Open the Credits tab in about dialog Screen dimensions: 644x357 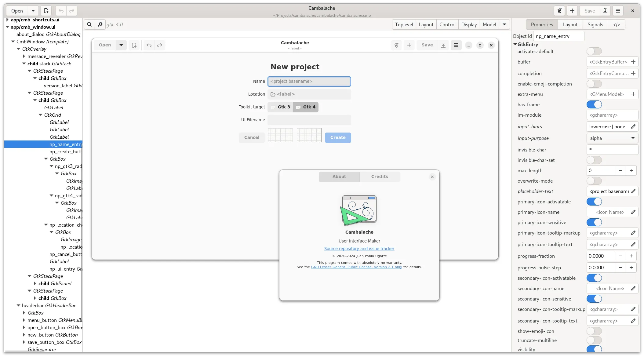380,177
